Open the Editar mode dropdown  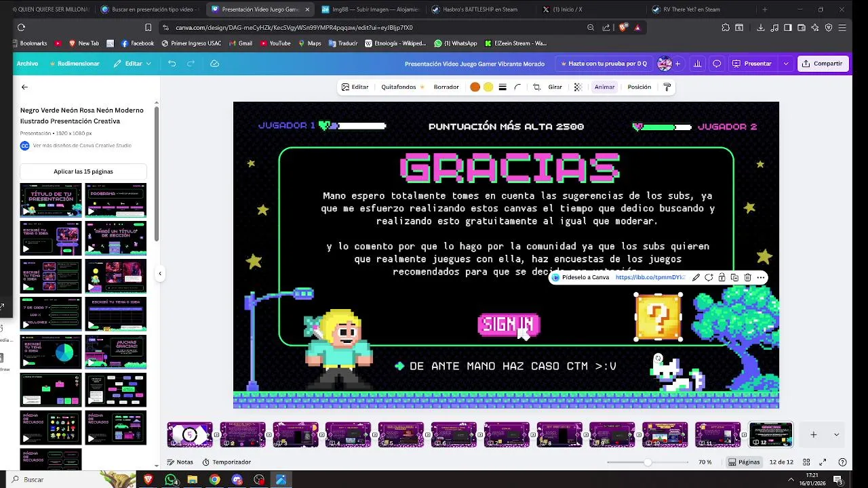click(133, 64)
